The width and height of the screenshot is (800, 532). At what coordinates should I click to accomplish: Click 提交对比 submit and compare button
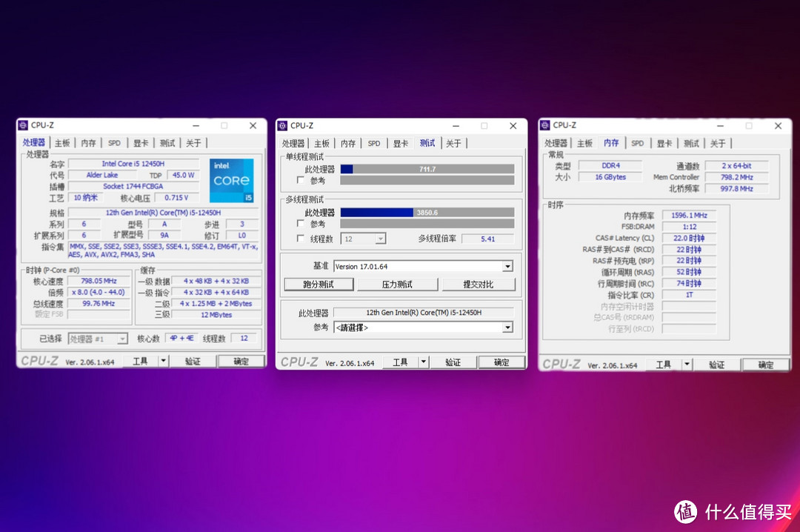tap(479, 285)
